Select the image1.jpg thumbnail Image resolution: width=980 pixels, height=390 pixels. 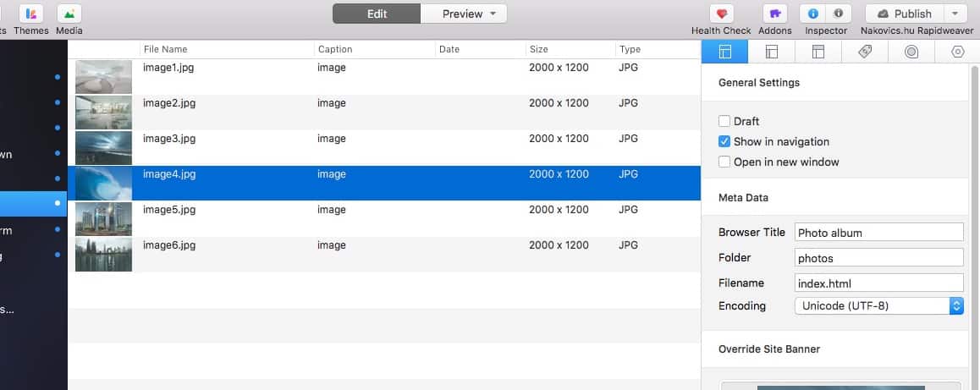click(x=104, y=77)
